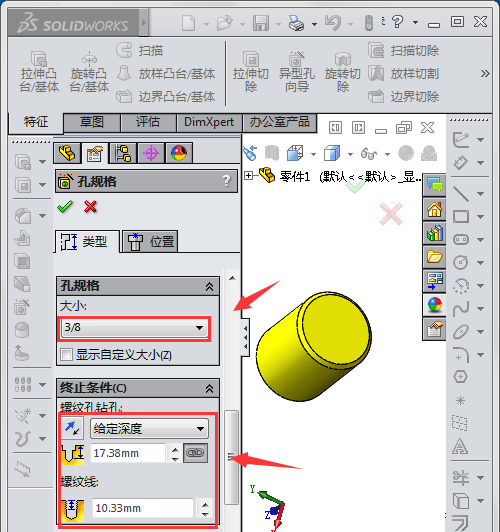The height and width of the screenshot is (532, 500).
Task: Switch to the 类型 (Type) tab
Action: [87, 242]
